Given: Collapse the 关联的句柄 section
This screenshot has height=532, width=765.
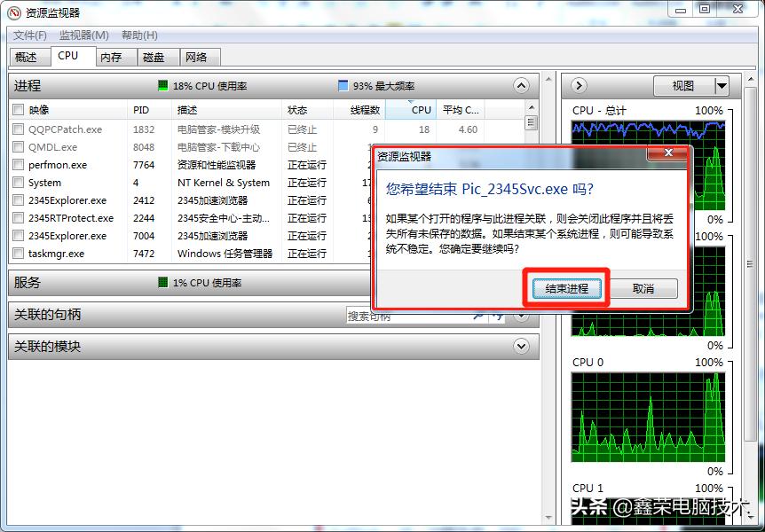Looking at the screenshot, I should pyautogui.click(x=522, y=316).
